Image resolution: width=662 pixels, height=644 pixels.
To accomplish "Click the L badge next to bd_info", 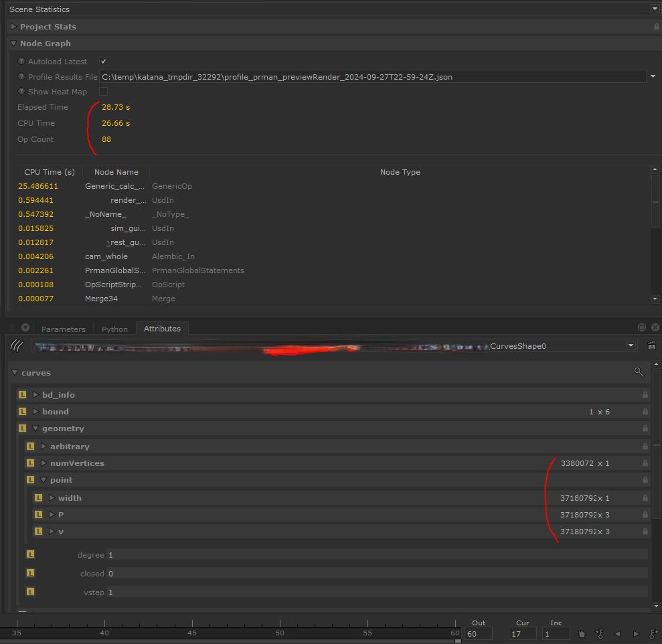I will point(23,395).
